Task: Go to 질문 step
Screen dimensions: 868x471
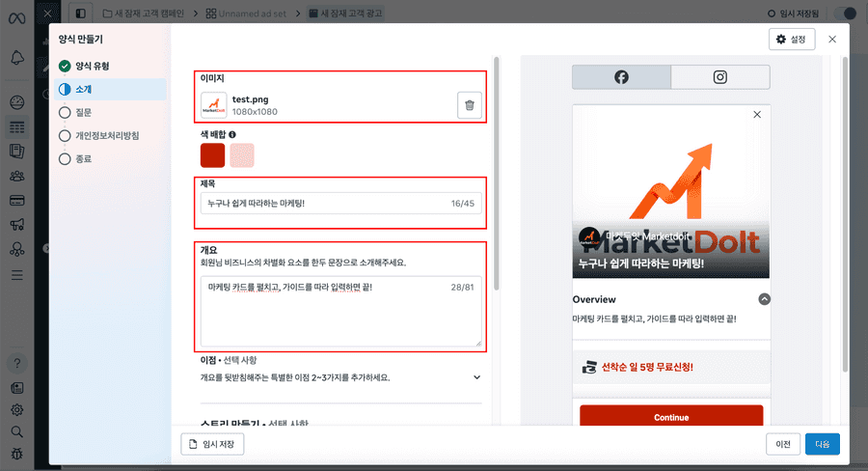Action: [x=110, y=113]
